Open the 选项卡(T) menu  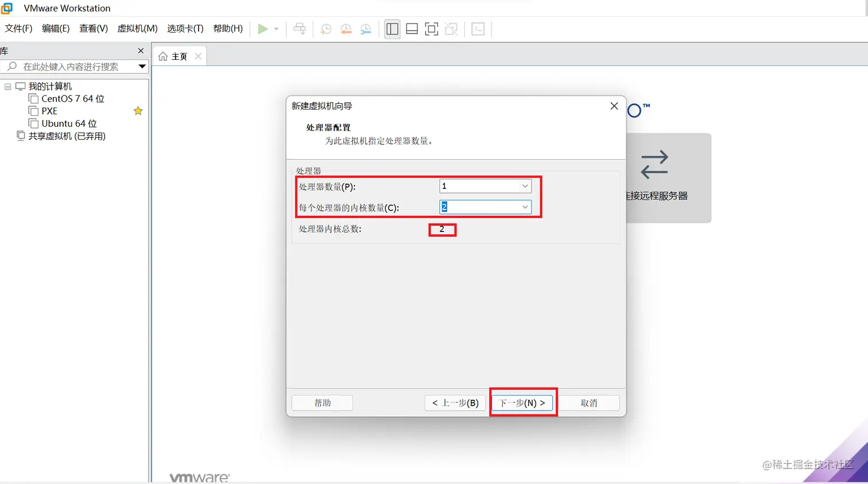point(185,29)
